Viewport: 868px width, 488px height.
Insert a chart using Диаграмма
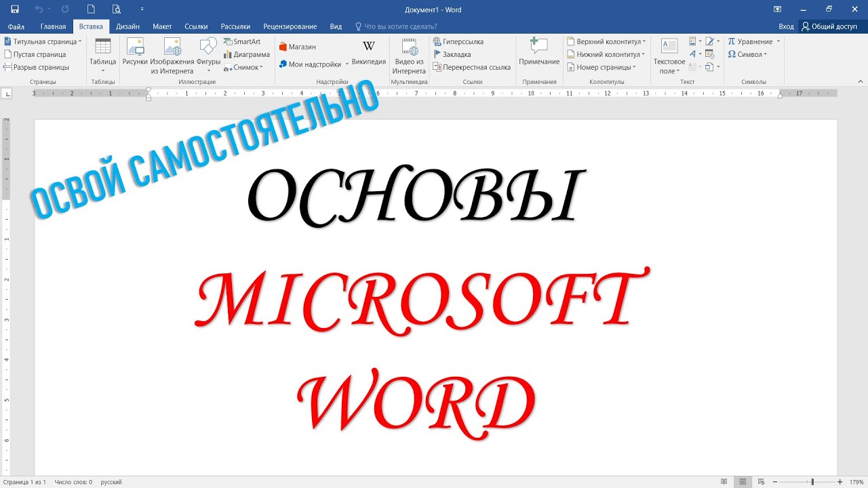246,54
